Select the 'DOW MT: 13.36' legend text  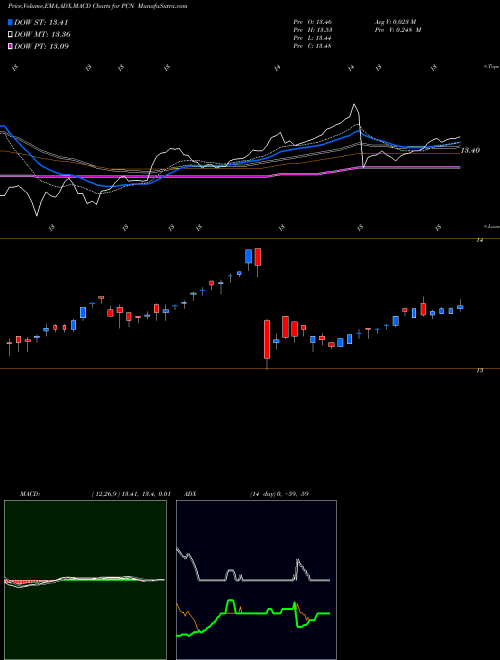pyautogui.click(x=43, y=35)
